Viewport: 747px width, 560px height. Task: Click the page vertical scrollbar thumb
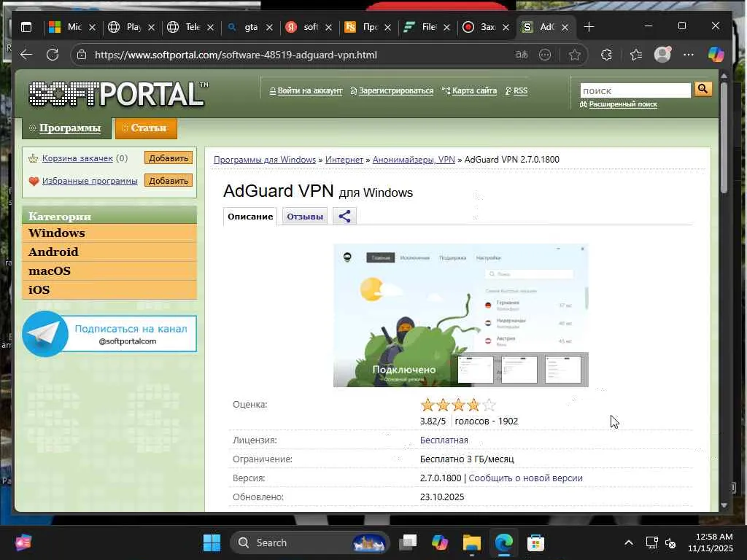click(724, 138)
